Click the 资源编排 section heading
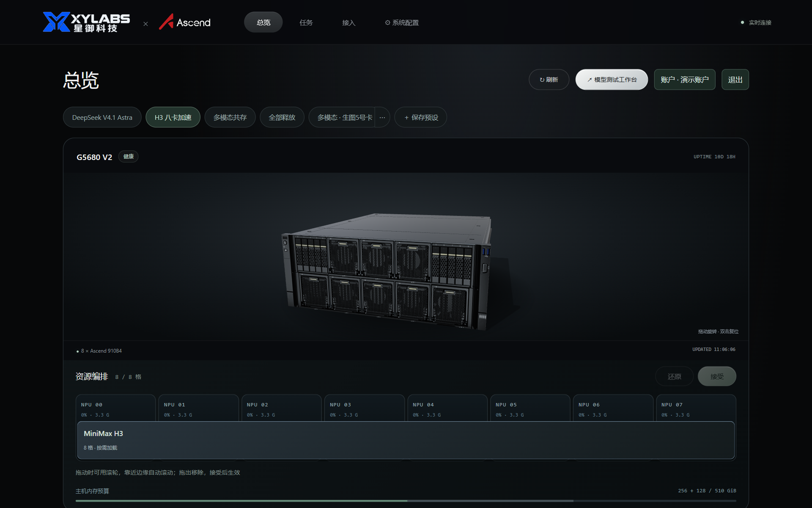Image resolution: width=812 pixels, height=508 pixels. pyautogui.click(x=92, y=376)
